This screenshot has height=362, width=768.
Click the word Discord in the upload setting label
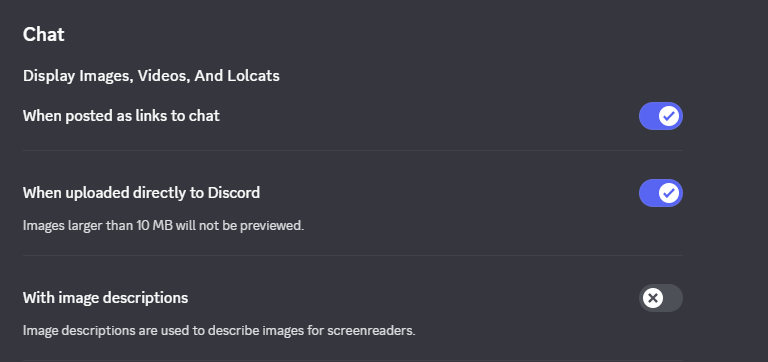coord(234,193)
